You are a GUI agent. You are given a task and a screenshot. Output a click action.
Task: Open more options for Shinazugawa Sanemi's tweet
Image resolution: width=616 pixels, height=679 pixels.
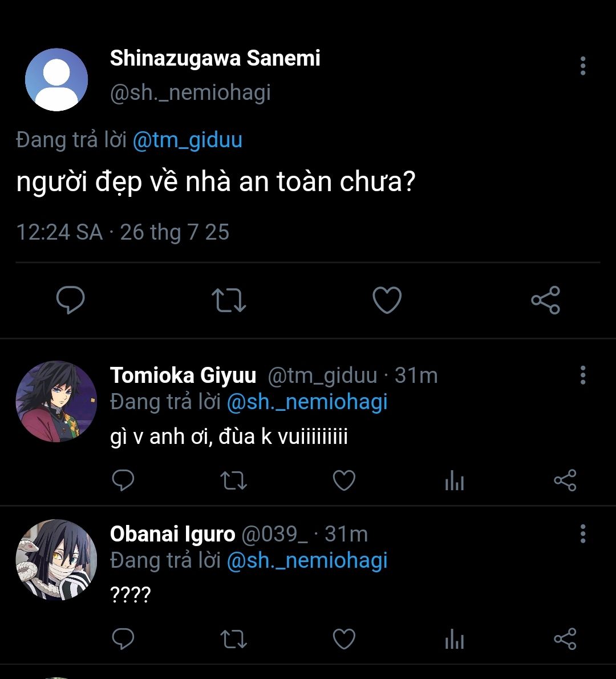tap(582, 66)
